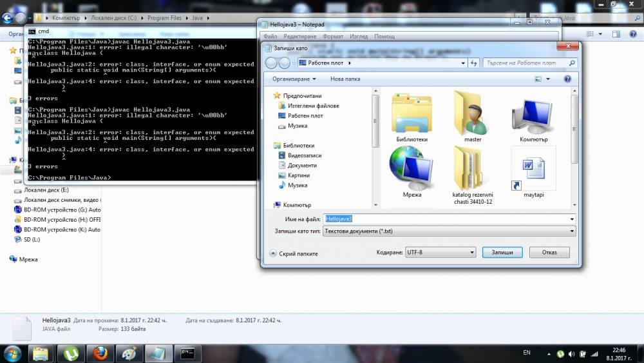This screenshot has width=644, height=363.
Task: Open the Firefox taskbar icon
Action: [x=100, y=353]
